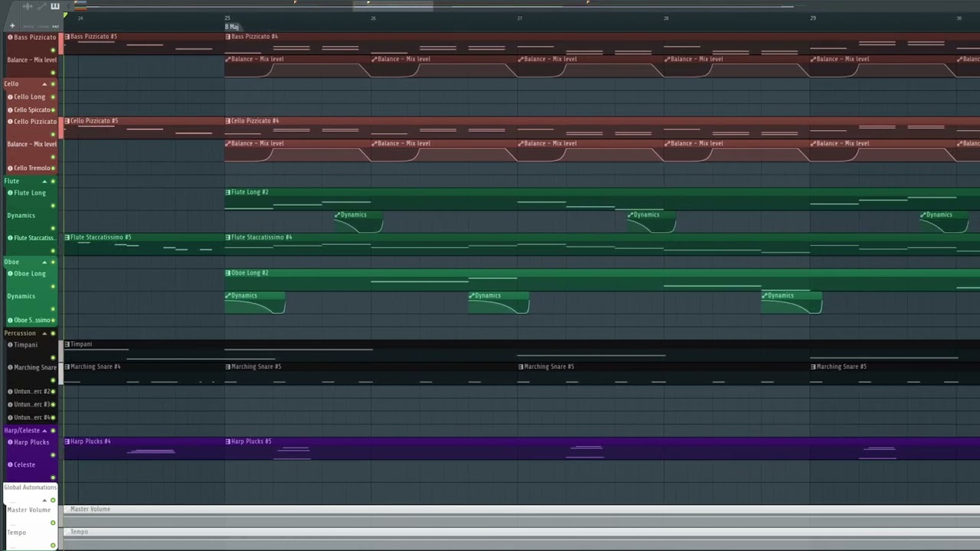Mute the Cello Spiccato track
The height and width of the screenshot is (551, 980).
tap(53, 110)
